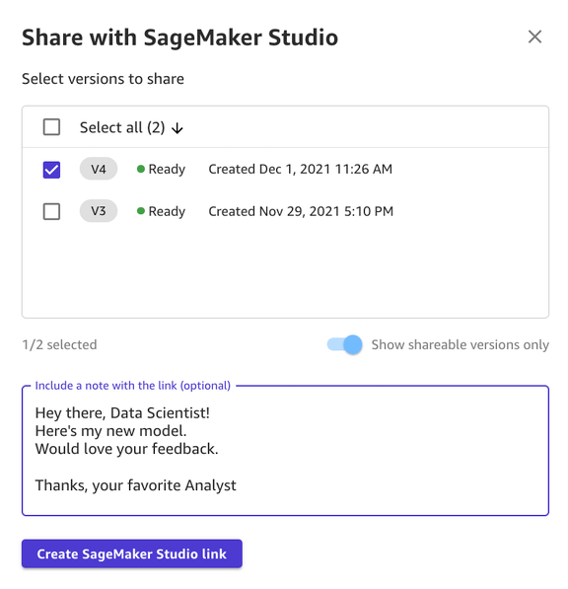568x589 pixels.
Task: Close the Share with SageMaker Studio dialog
Action: click(x=535, y=37)
